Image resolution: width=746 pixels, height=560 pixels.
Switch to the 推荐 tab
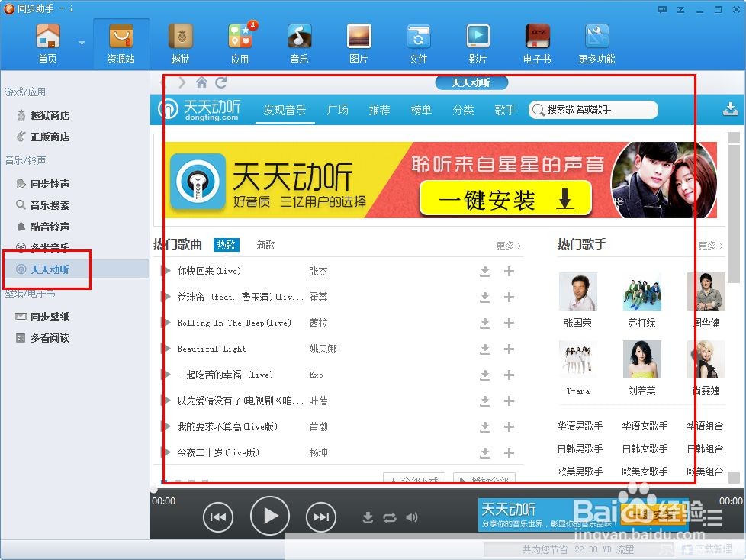(x=379, y=111)
